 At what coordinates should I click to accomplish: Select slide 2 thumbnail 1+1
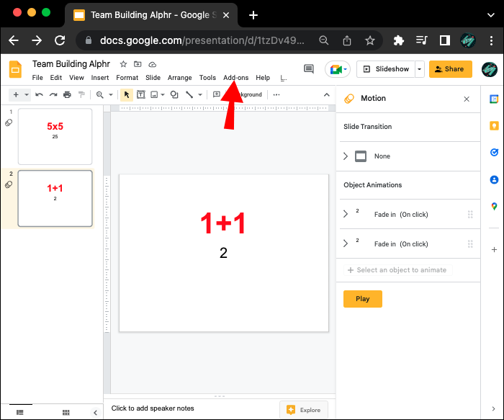(55, 198)
